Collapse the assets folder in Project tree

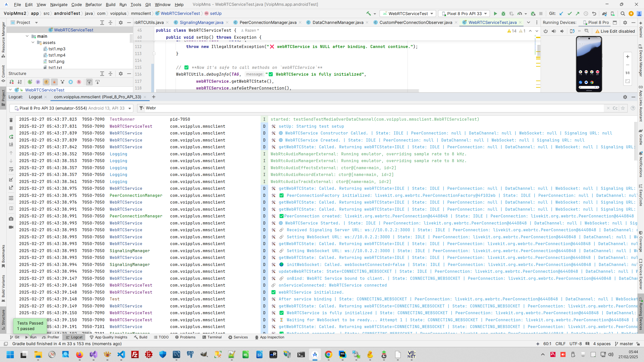click(33, 42)
